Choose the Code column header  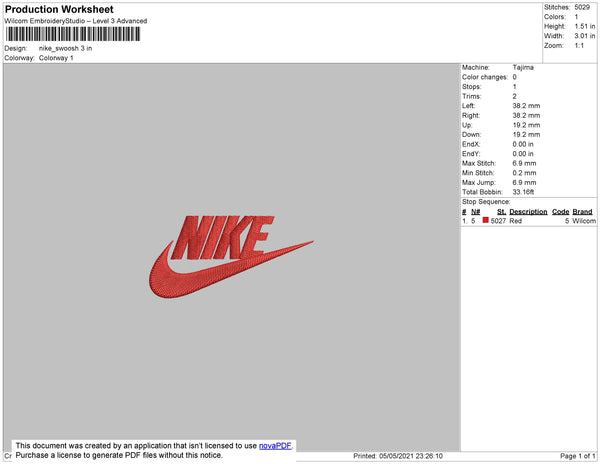pos(560,212)
